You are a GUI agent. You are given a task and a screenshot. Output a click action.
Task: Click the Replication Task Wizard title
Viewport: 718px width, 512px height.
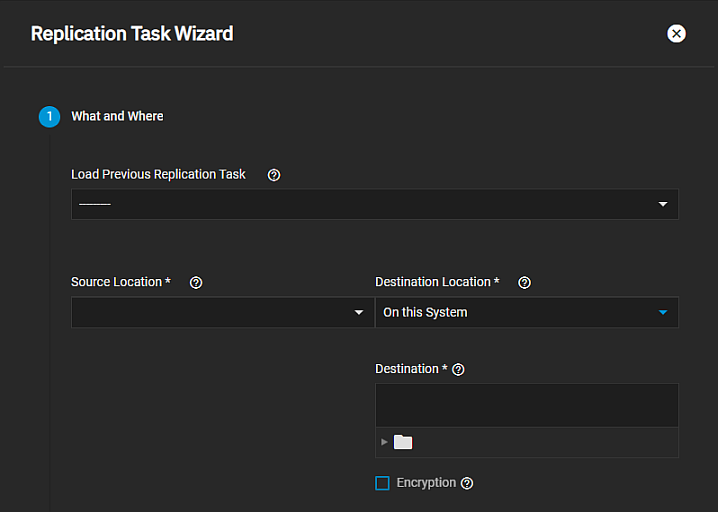coord(132,34)
